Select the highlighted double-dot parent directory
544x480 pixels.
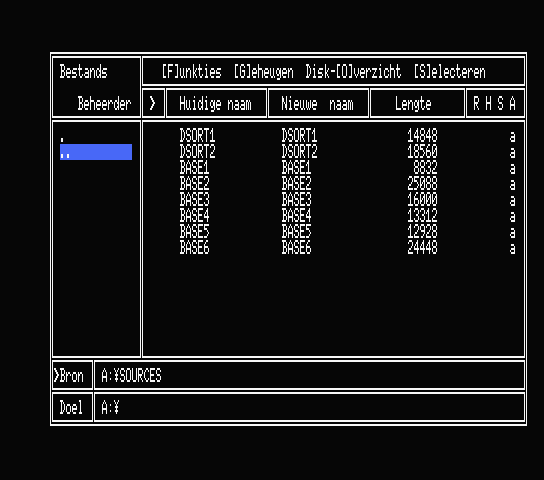tap(96, 152)
